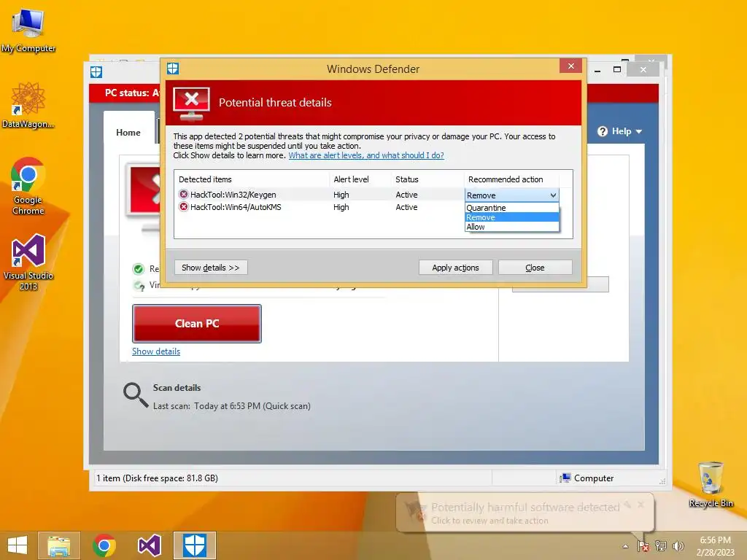Click the red threat monitor icon in dialog header

point(192,104)
